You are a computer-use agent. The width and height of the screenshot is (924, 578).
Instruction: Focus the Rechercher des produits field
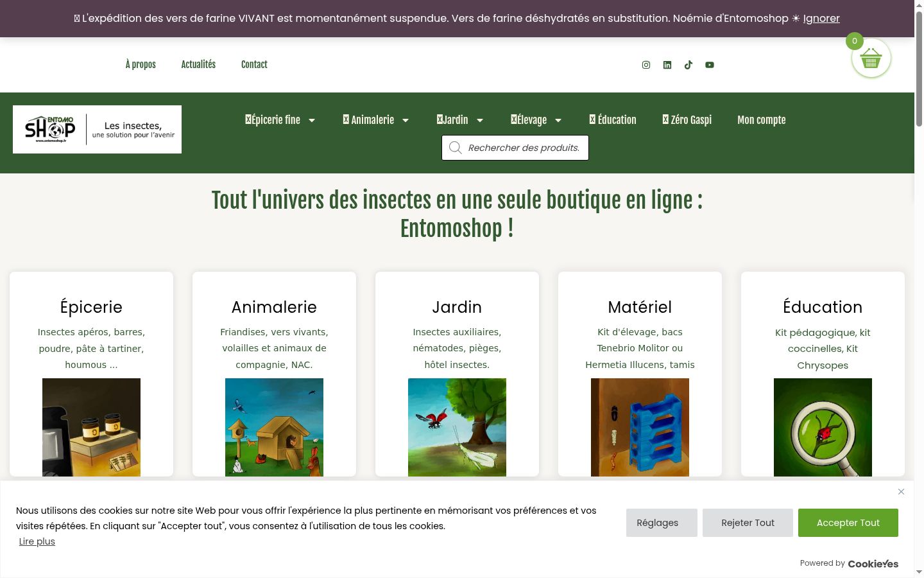pyautogui.click(x=515, y=148)
